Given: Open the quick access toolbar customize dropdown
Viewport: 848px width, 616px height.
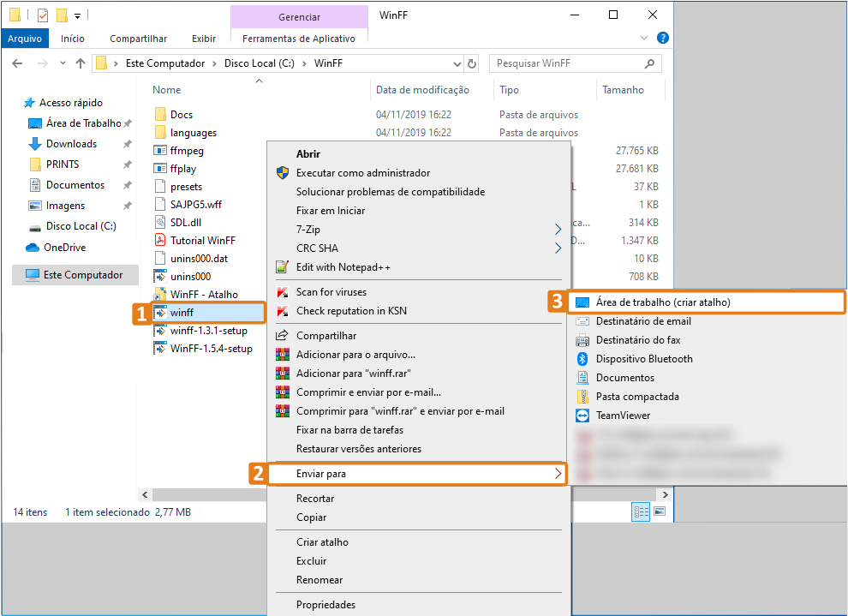Looking at the screenshot, I should coord(77,16).
